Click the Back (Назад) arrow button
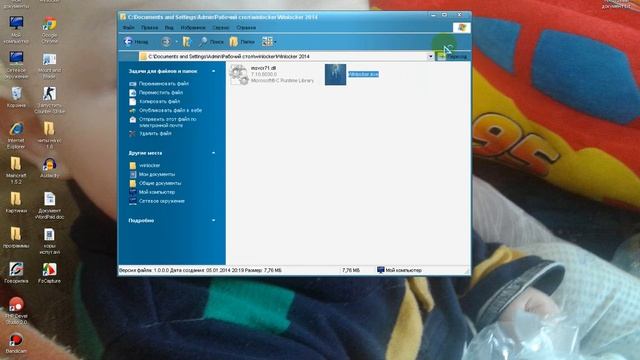 (136, 42)
